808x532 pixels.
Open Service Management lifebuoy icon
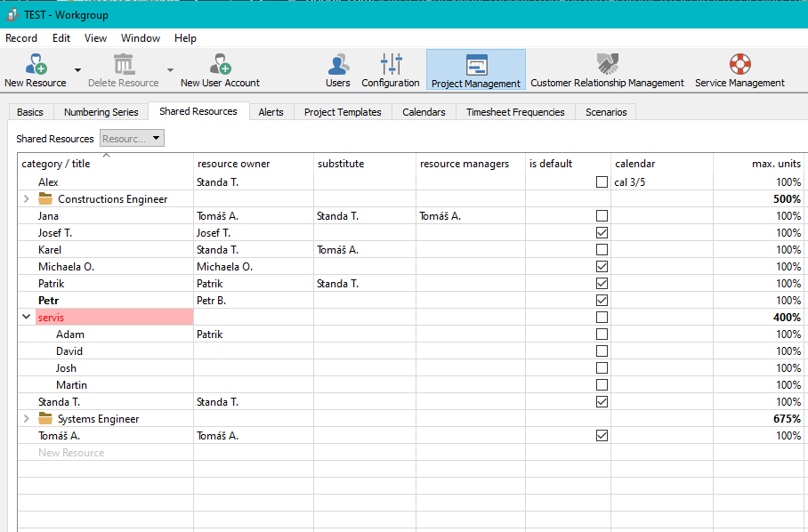pyautogui.click(x=739, y=64)
